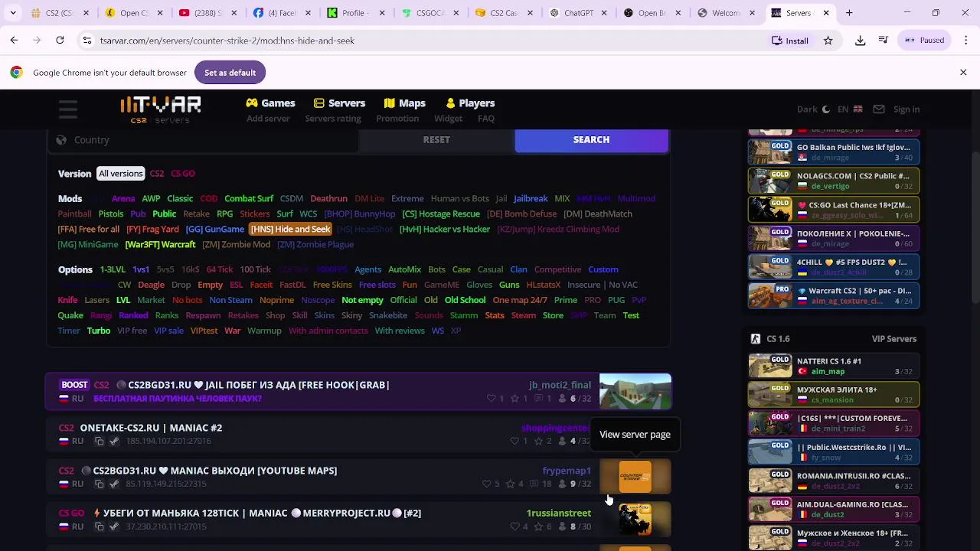Open NATTERI CS 1.6 #1 server card
This screenshot has width=980, height=551.
point(834,366)
